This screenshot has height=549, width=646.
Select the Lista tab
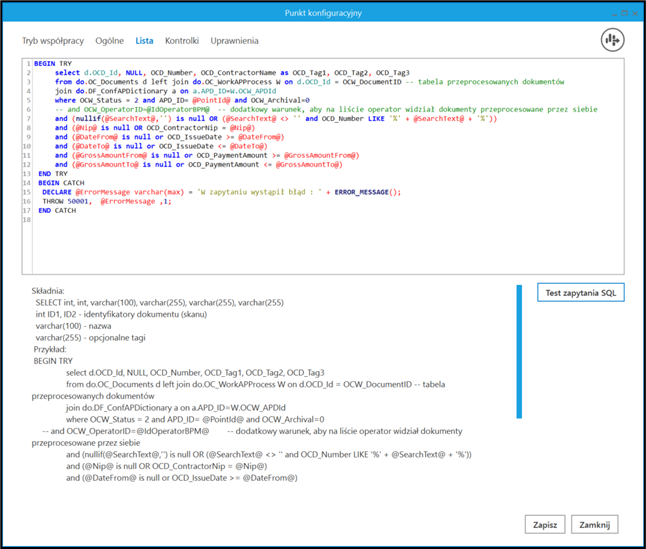144,41
